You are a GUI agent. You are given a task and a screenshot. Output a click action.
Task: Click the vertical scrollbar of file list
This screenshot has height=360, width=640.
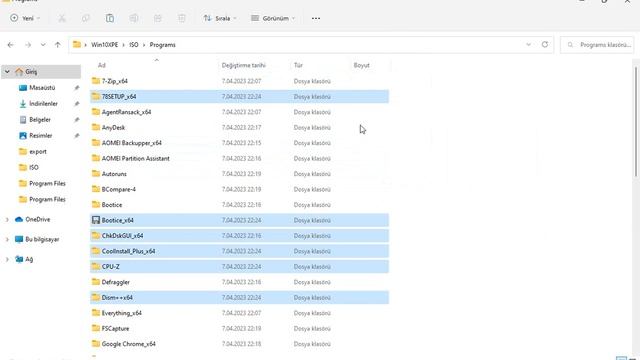636,122
